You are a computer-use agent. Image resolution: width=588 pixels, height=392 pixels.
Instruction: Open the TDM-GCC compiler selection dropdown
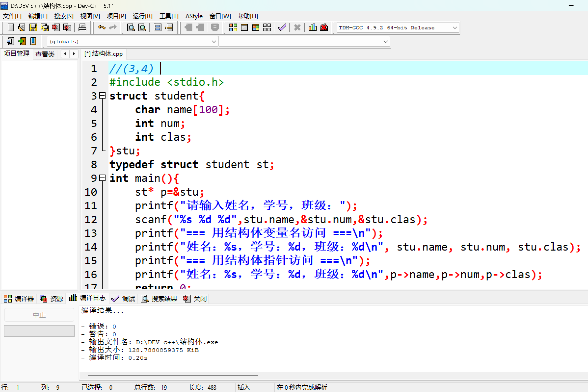[455, 28]
